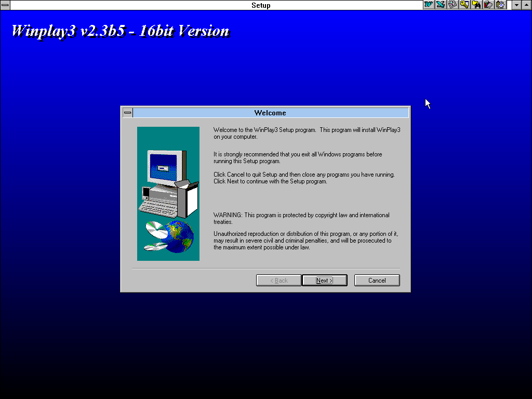Screen dimensions: 532x399
Task: Open the Setup window control menu box
Action: point(5,5)
